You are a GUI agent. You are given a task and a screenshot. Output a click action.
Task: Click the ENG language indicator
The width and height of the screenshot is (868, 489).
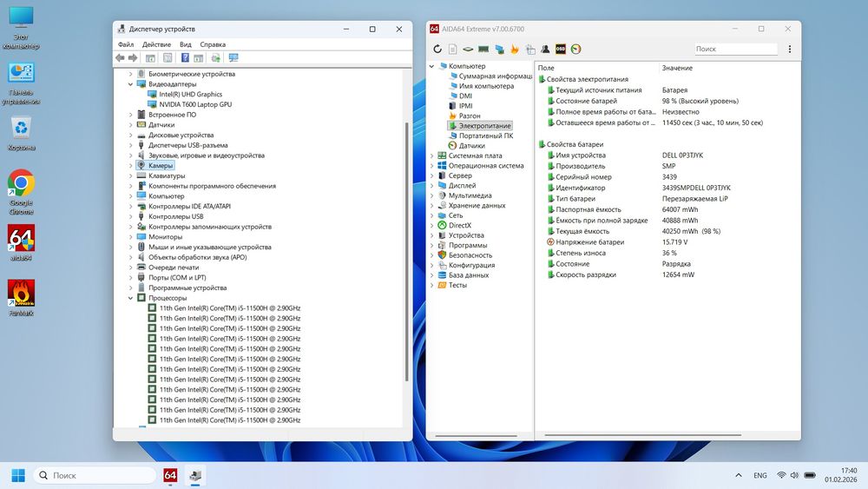click(760, 475)
